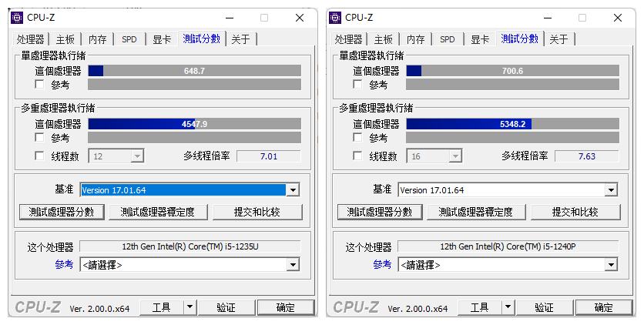This screenshot has width=644, height=325.
Task: Enable single-thread 參考 checkbox in i5-1240P window
Action: (357, 85)
